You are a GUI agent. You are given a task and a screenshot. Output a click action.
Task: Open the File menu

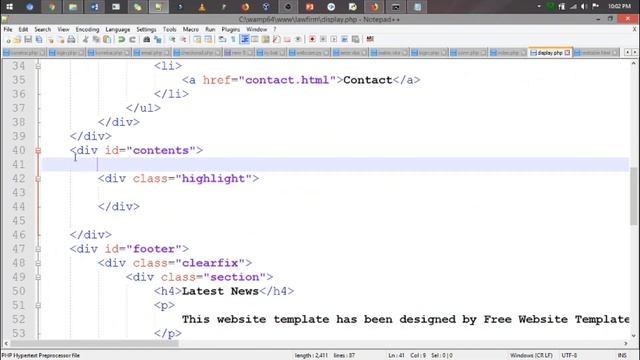point(8,29)
